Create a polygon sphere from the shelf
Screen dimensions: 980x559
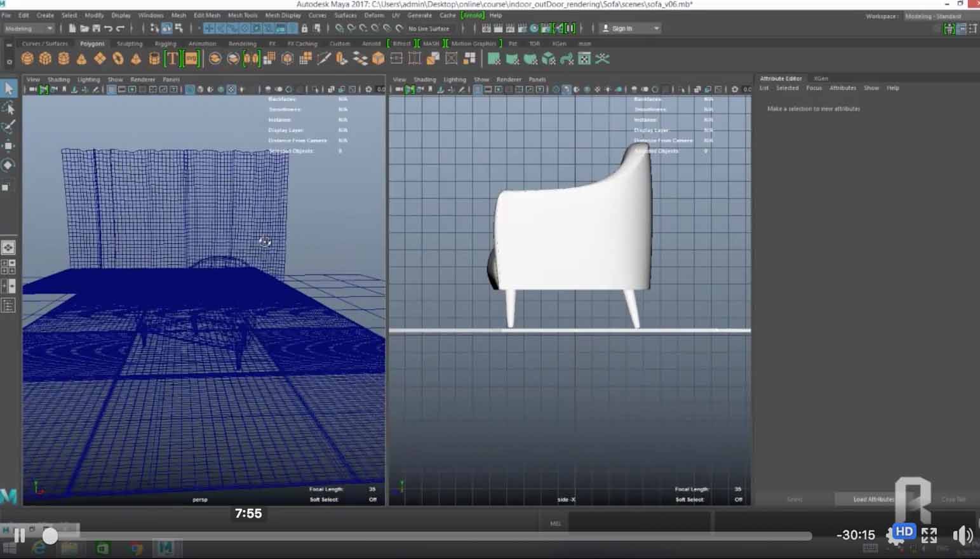(x=27, y=59)
